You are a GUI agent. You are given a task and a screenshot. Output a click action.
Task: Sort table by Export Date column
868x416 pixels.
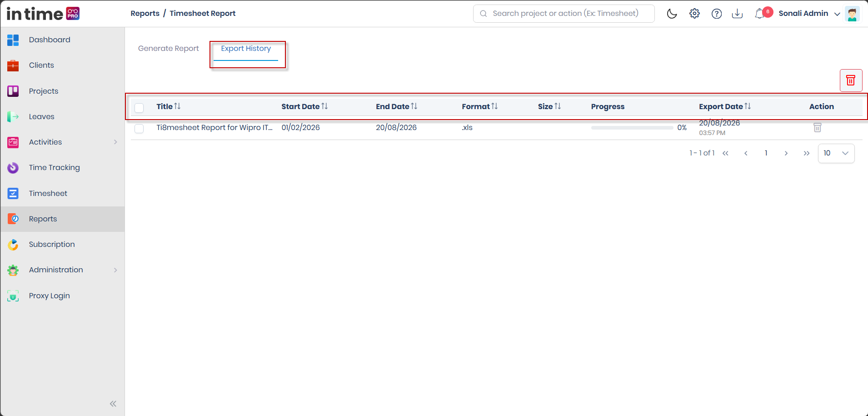748,106
